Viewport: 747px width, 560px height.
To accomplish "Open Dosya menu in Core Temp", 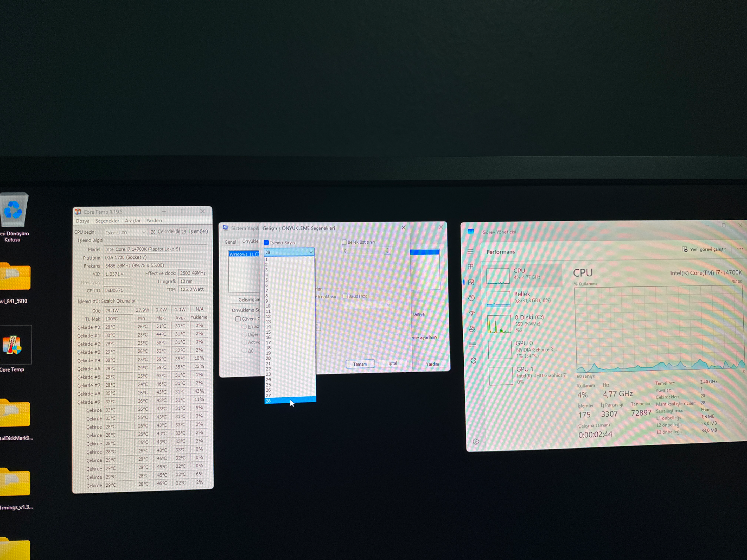I will point(83,221).
